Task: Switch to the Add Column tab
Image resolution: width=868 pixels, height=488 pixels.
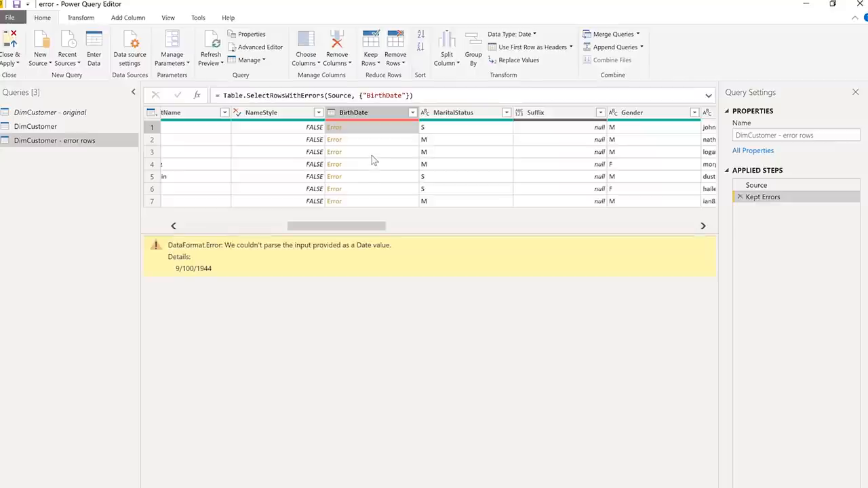Action: coord(128,18)
